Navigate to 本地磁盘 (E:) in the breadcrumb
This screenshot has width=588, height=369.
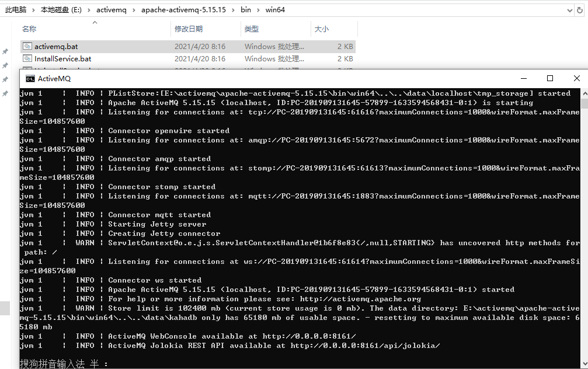point(60,9)
